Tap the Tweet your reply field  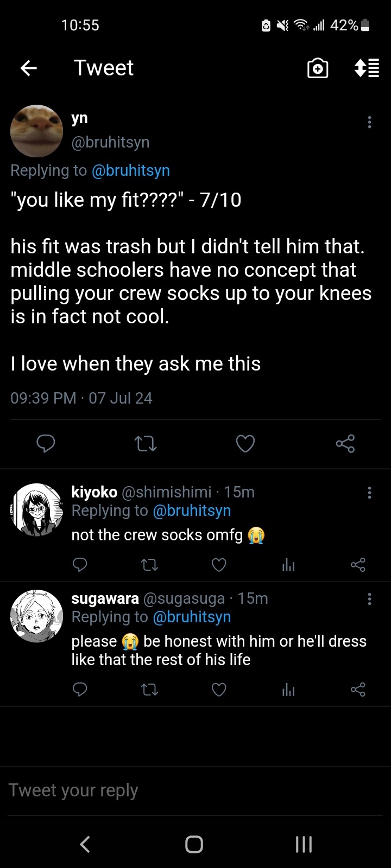click(x=195, y=790)
